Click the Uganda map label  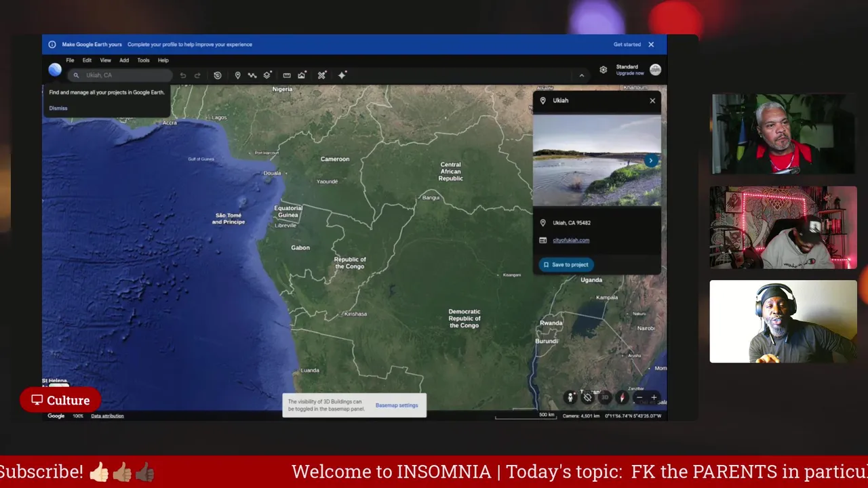click(591, 280)
